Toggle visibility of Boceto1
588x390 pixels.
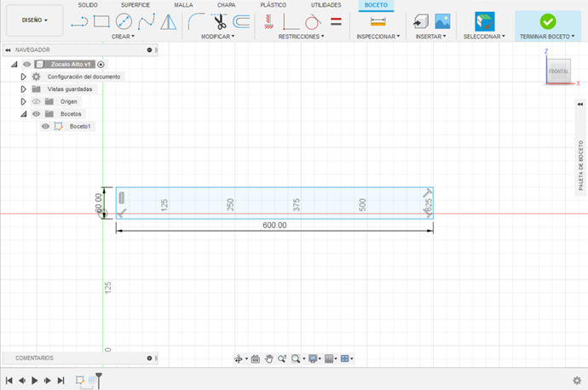(45, 126)
